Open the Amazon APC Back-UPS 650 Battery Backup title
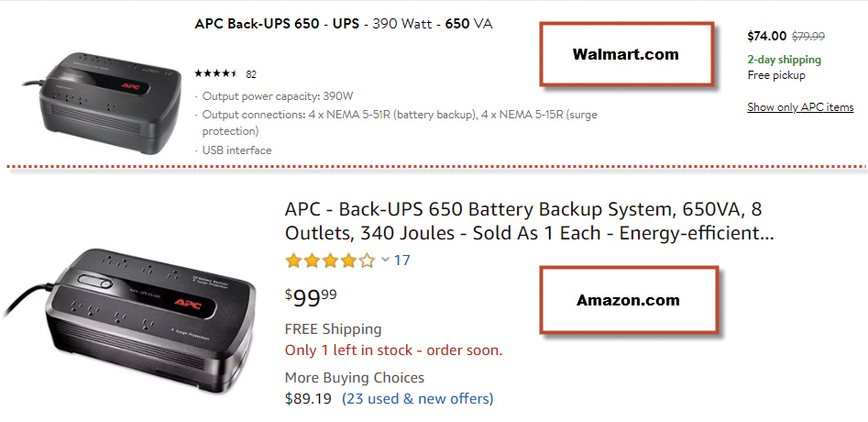The height and width of the screenshot is (422, 868). point(529,220)
